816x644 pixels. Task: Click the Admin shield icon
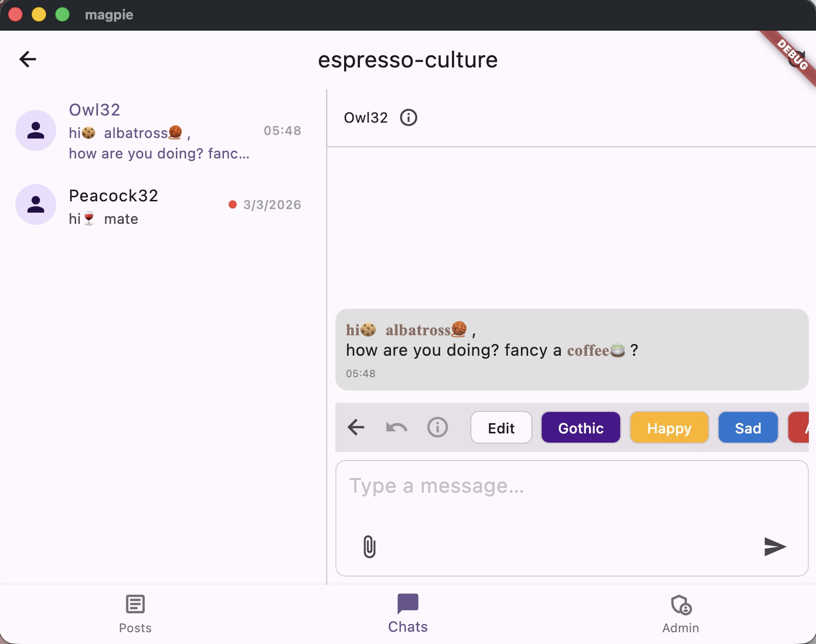coord(681,605)
